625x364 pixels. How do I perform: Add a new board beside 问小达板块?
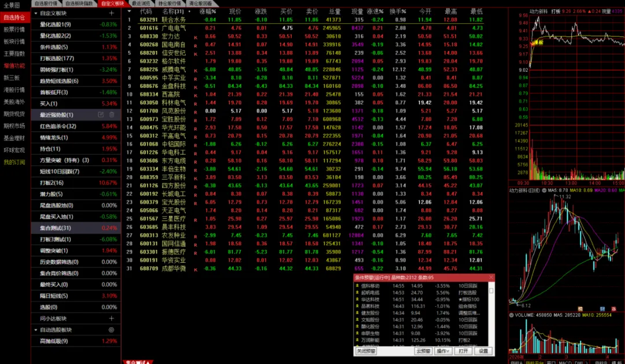pyautogui.click(x=112, y=318)
